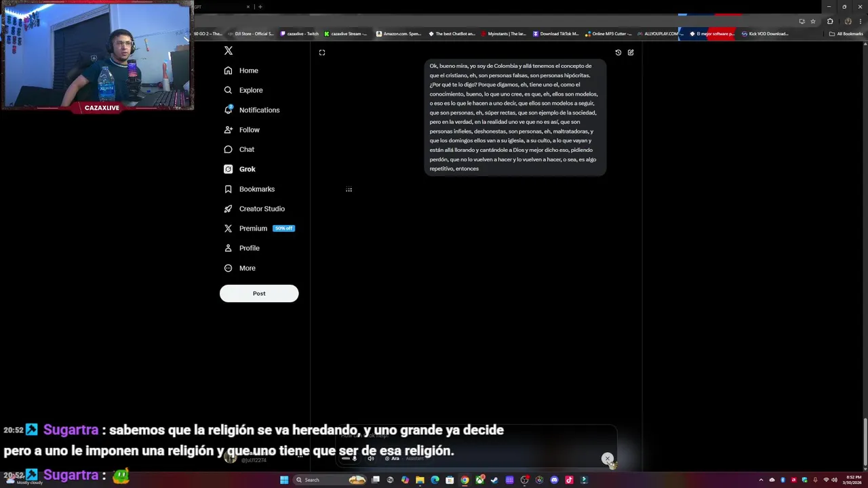Click the account avatar near @juli12274
868x488 pixels.
click(231, 458)
